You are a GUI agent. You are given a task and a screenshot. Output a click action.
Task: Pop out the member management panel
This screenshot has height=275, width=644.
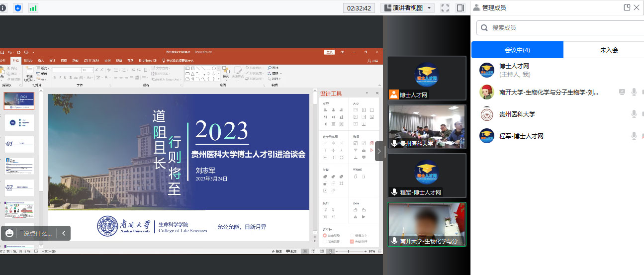tap(627, 7)
